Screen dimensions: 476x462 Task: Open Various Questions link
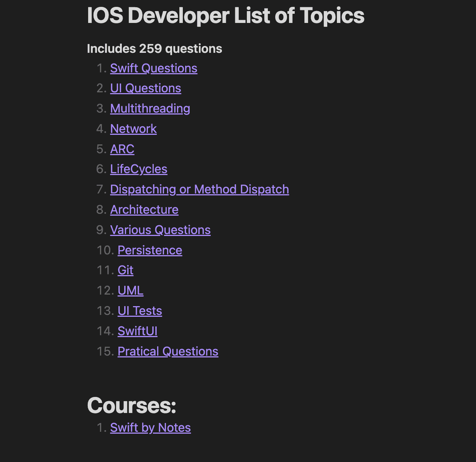(160, 230)
